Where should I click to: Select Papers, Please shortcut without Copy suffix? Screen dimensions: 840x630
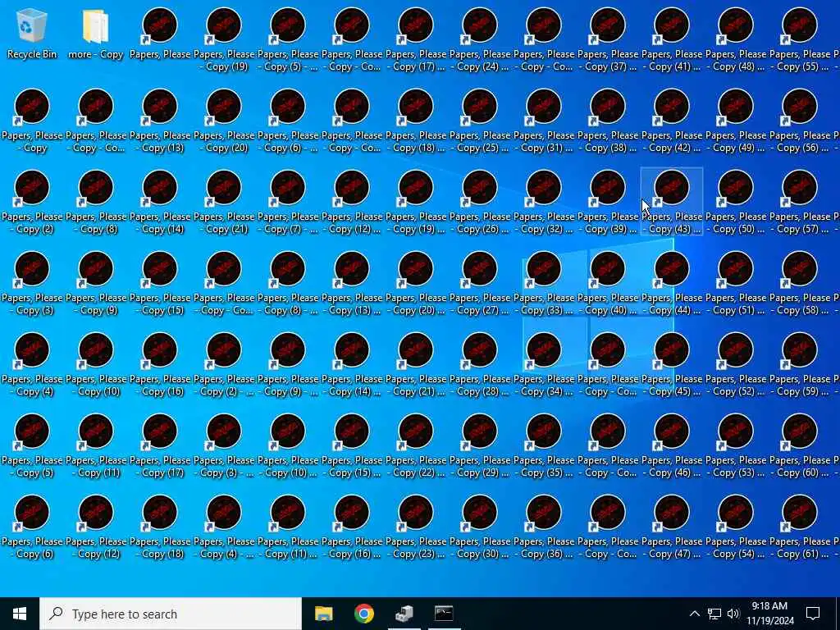[x=160, y=34]
